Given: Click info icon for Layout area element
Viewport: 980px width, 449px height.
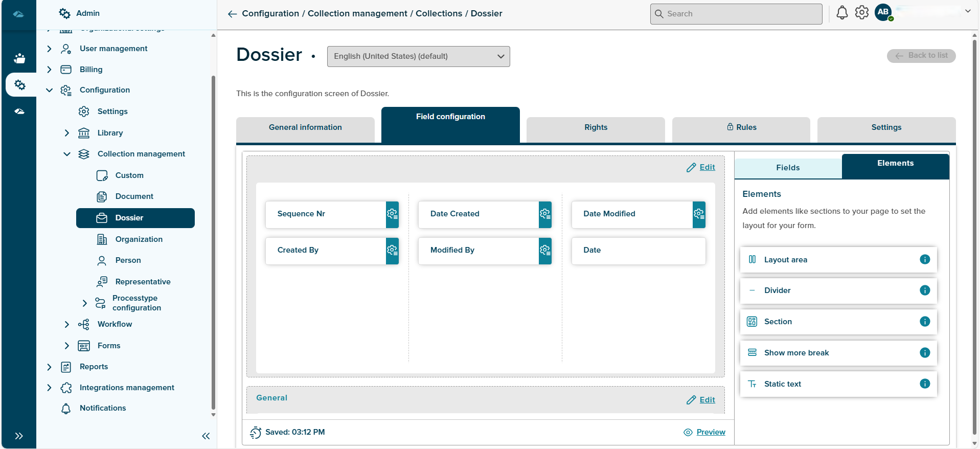Looking at the screenshot, I should point(924,259).
